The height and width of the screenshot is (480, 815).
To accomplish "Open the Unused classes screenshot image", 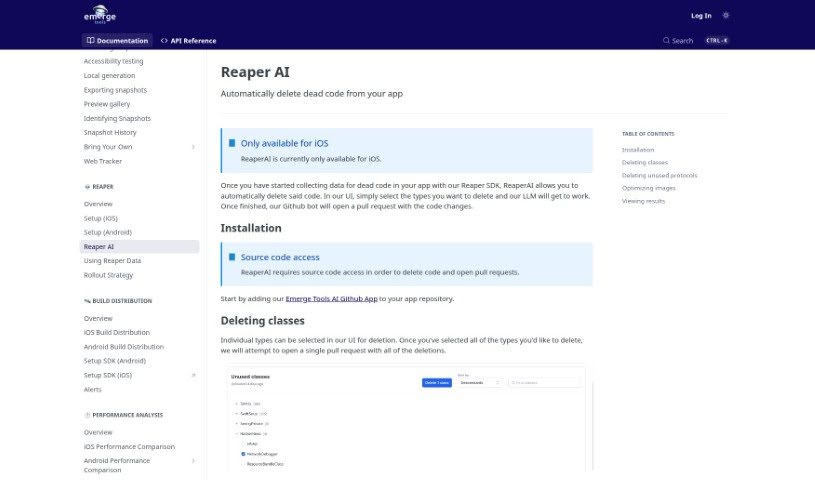I will [x=406, y=420].
